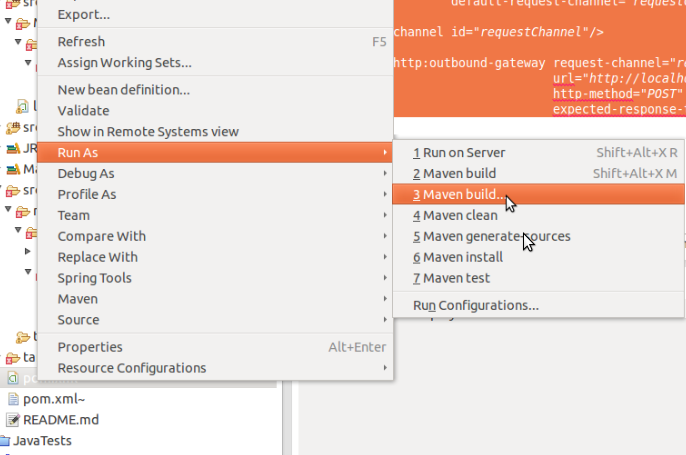Image resolution: width=686 pixels, height=455 pixels.
Task: Choose 3 Maven build... entry
Action: (x=538, y=195)
